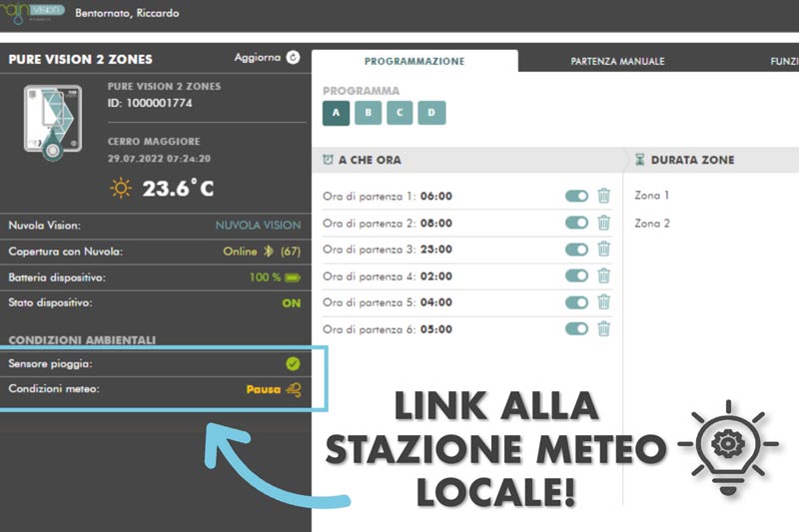
Task: Click the Aggiorna refresh icon
Action: [293, 58]
